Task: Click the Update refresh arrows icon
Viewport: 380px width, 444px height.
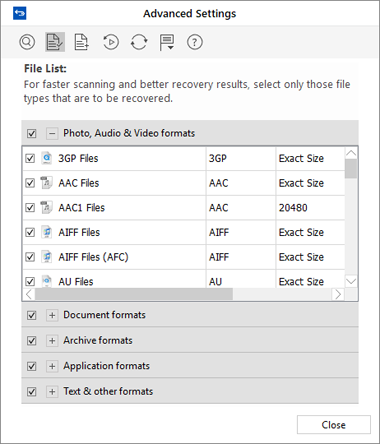Action: [x=139, y=42]
